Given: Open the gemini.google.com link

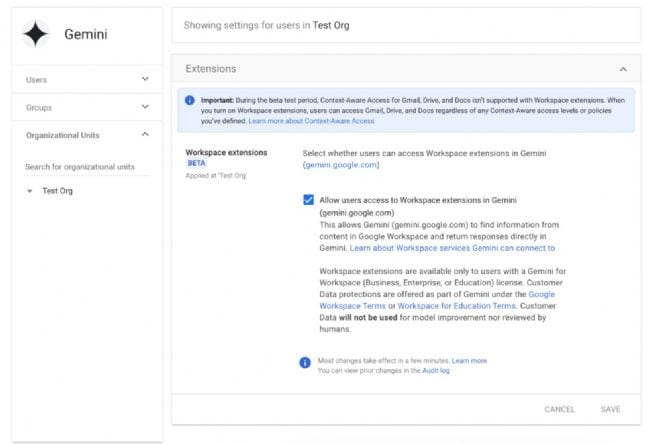Looking at the screenshot, I should tap(341, 165).
